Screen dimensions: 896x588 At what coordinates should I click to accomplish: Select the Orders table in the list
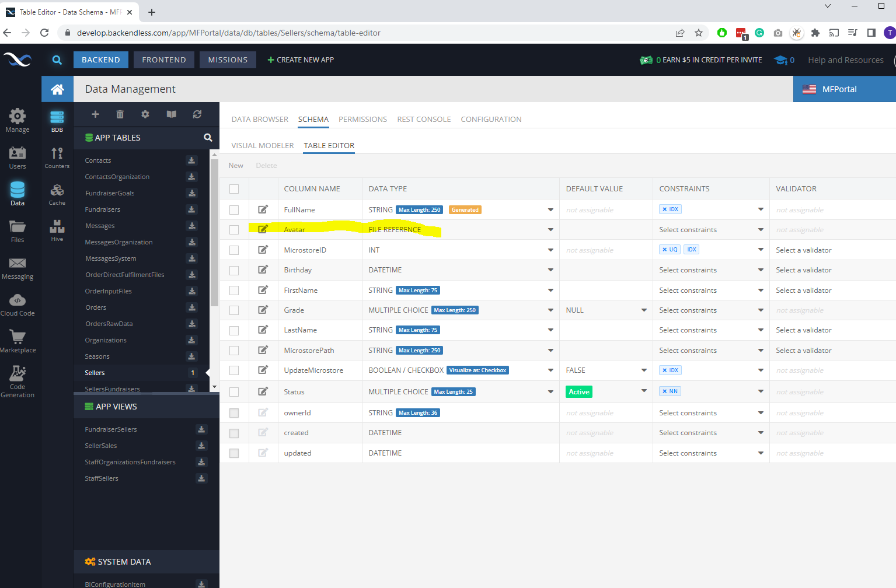(96, 307)
